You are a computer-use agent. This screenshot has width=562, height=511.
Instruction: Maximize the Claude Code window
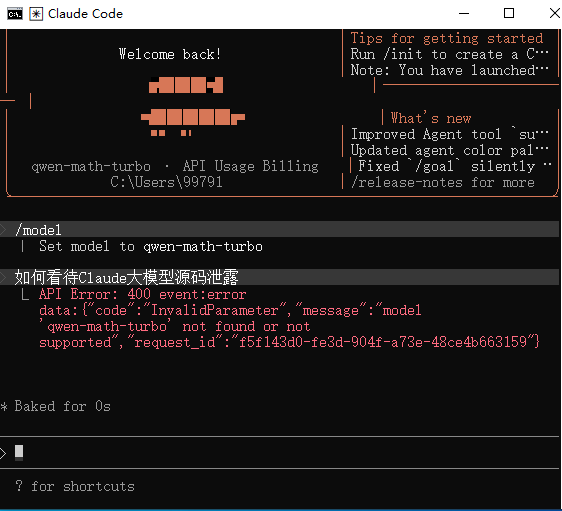point(509,14)
